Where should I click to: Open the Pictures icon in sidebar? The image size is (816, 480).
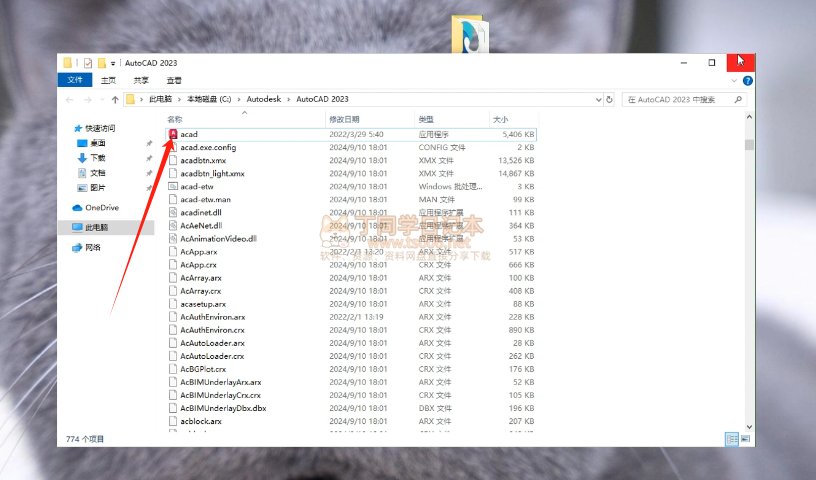[x=82, y=188]
